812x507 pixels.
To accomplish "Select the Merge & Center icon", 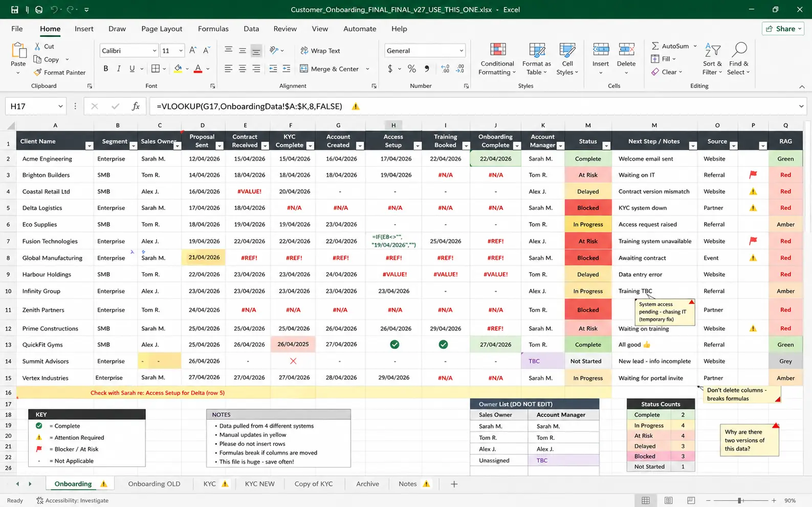I will [x=304, y=69].
